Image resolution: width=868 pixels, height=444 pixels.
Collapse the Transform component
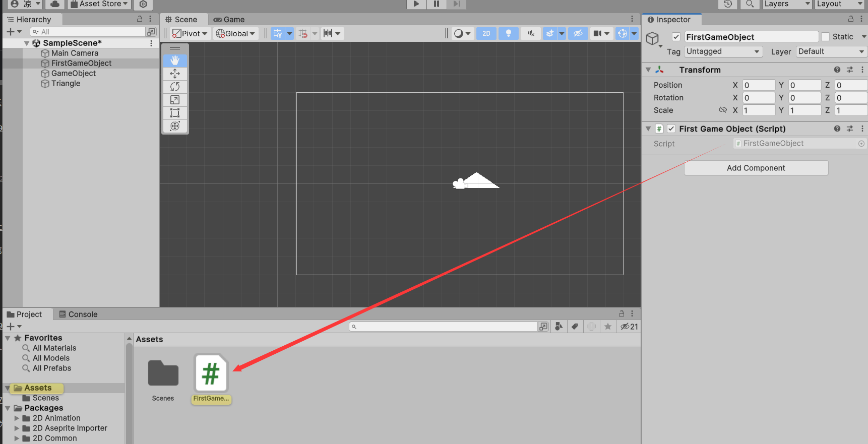click(648, 70)
